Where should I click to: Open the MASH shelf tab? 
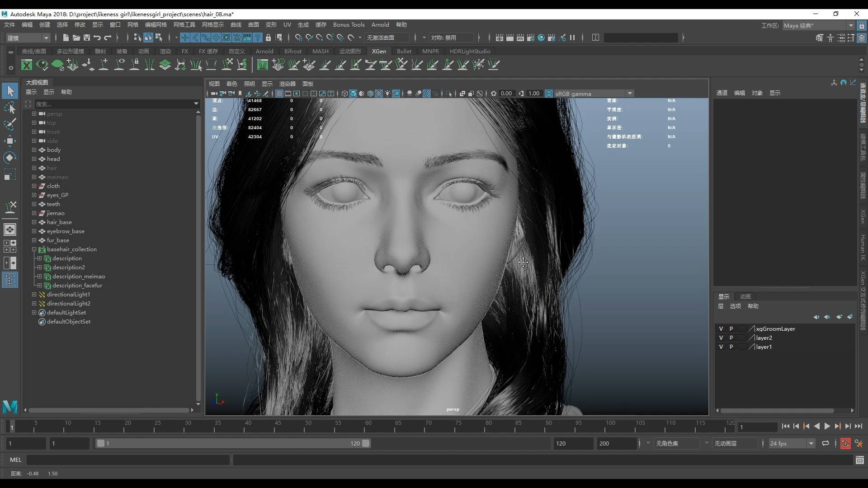(320, 51)
